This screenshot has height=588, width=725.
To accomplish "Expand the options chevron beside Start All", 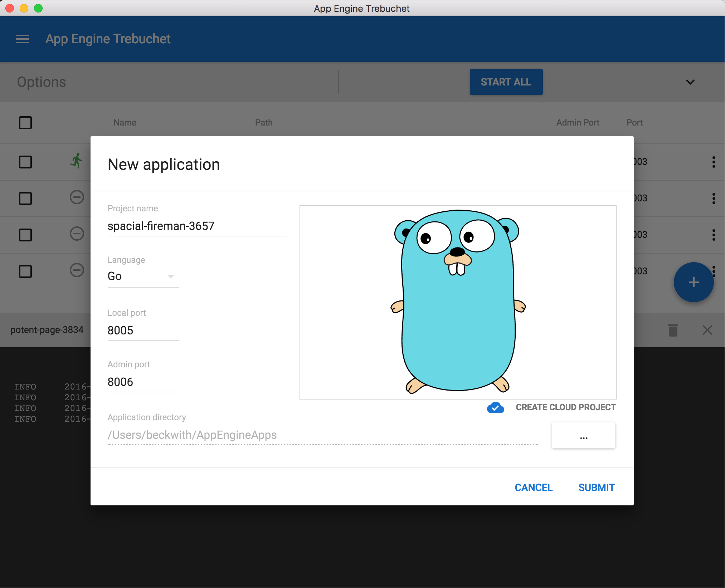I will point(690,82).
